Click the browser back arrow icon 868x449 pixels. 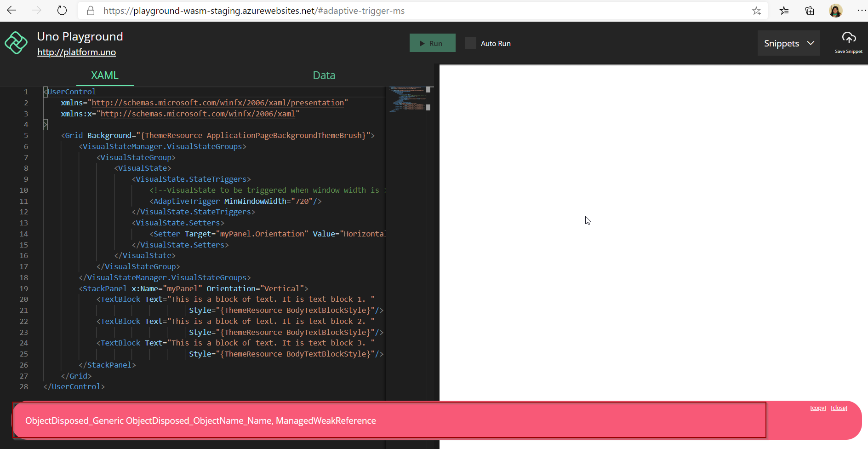point(11,10)
